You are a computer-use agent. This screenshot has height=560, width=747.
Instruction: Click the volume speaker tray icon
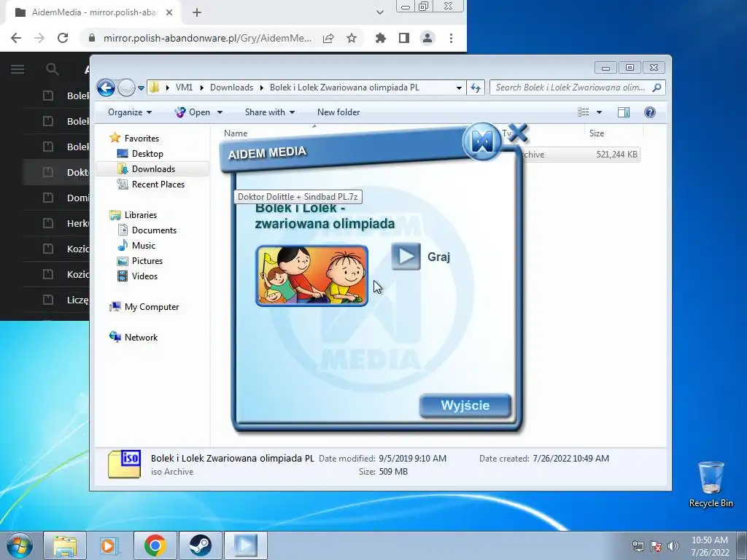[673, 546]
